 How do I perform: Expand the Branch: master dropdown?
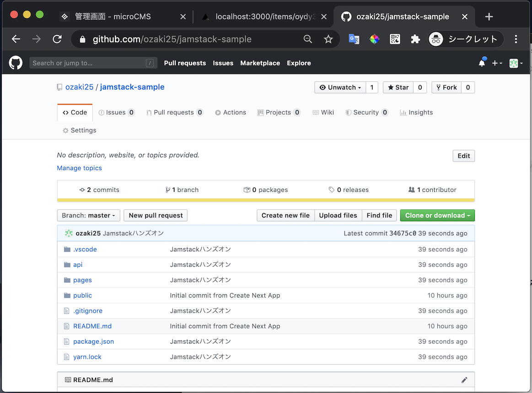[89, 215]
